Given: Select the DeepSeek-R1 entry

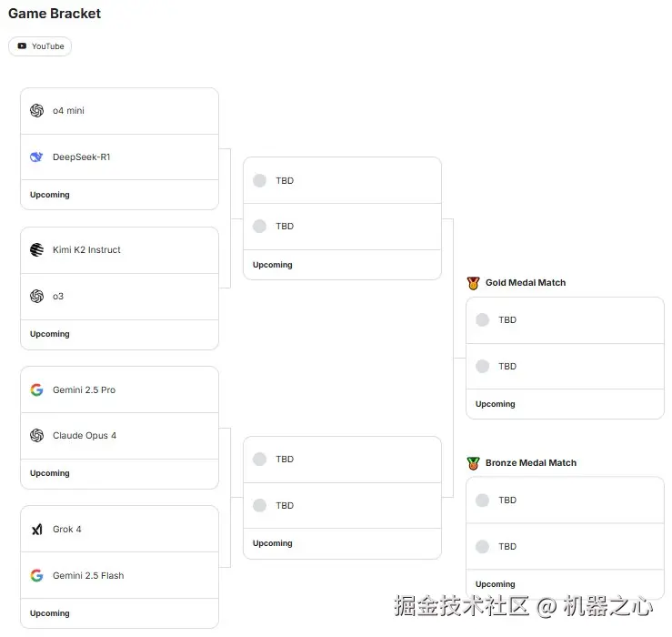Looking at the screenshot, I should tap(82, 157).
